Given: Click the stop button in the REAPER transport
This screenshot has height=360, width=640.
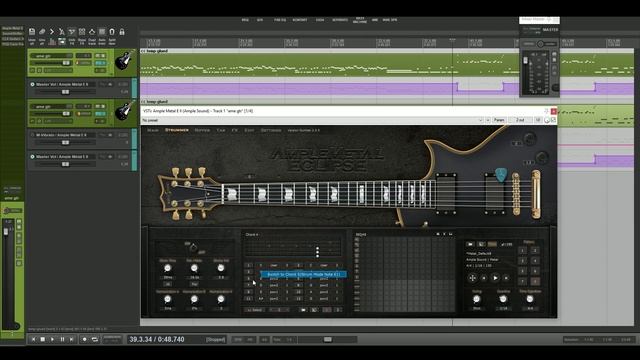Looking at the screenshot, I should click(42, 339).
